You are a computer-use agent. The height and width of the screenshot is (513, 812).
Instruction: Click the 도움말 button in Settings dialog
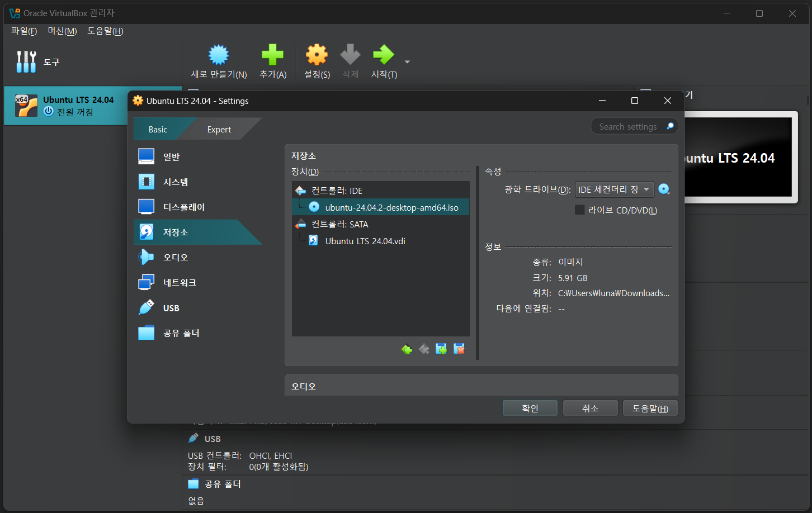coord(650,408)
